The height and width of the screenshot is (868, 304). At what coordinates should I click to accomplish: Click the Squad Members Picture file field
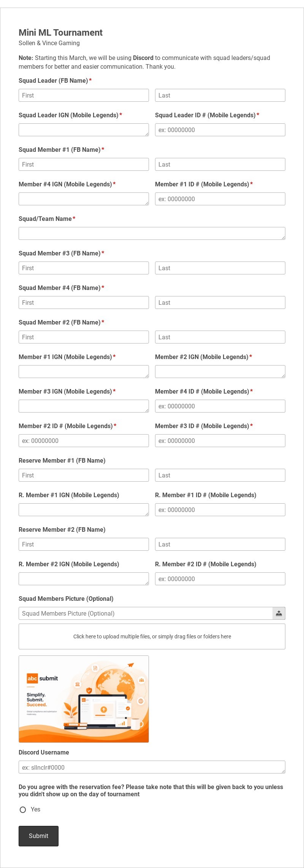[x=146, y=613]
